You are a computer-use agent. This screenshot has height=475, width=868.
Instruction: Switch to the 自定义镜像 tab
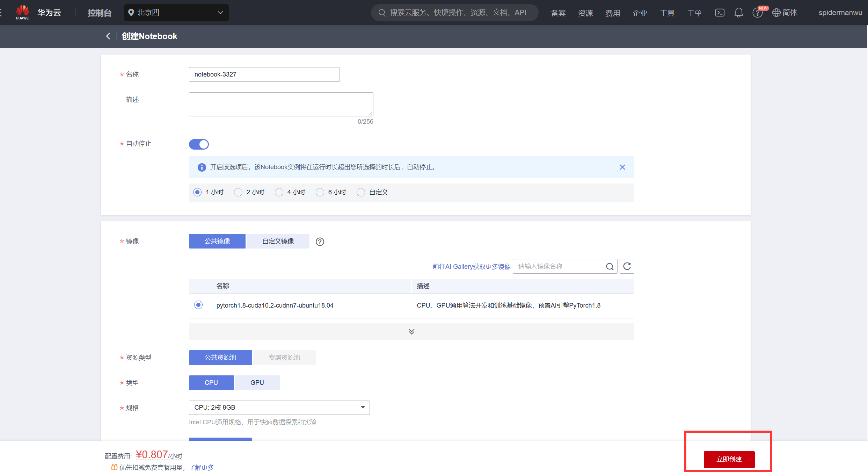pyautogui.click(x=278, y=241)
